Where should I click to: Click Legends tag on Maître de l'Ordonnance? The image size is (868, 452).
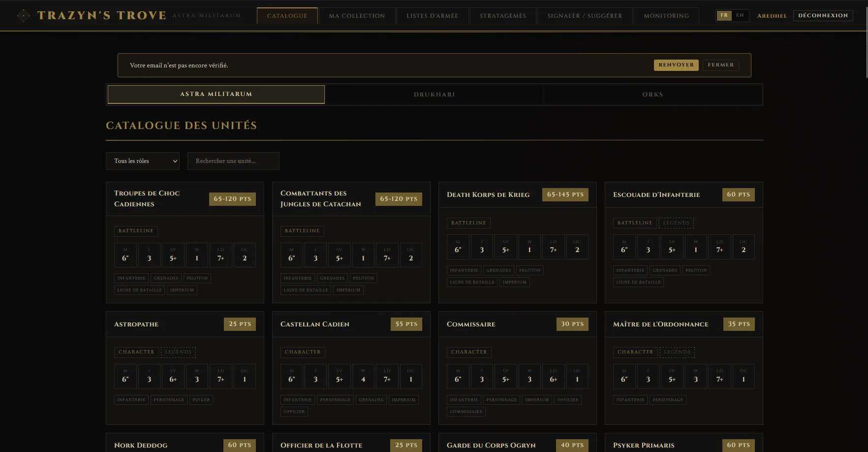click(677, 352)
